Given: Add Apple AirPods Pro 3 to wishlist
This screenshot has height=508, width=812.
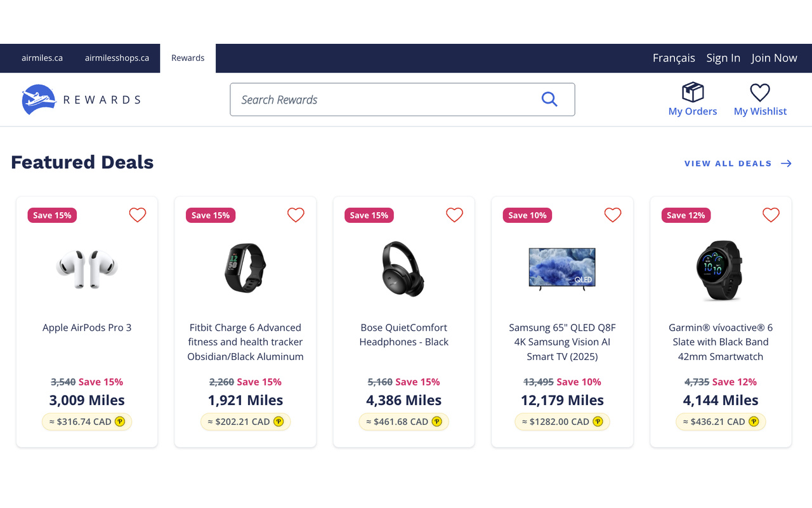Looking at the screenshot, I should coord(138,215).
